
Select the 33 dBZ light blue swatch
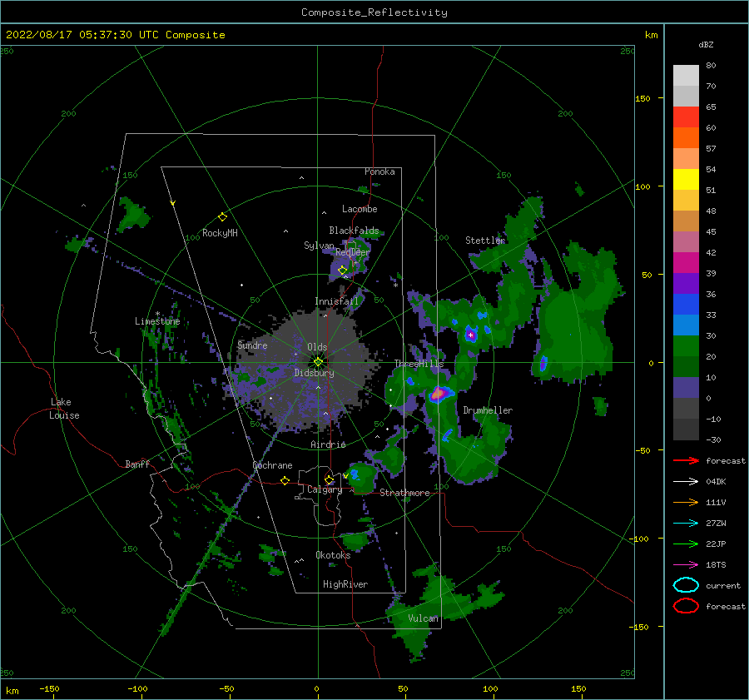pos(686,325)
